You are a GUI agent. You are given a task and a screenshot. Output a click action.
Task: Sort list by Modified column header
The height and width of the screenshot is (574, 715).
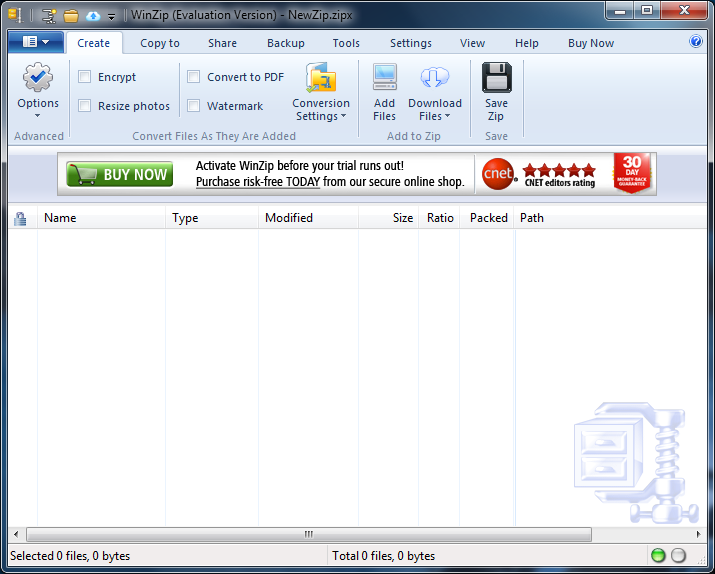click(x=308, y=218)
